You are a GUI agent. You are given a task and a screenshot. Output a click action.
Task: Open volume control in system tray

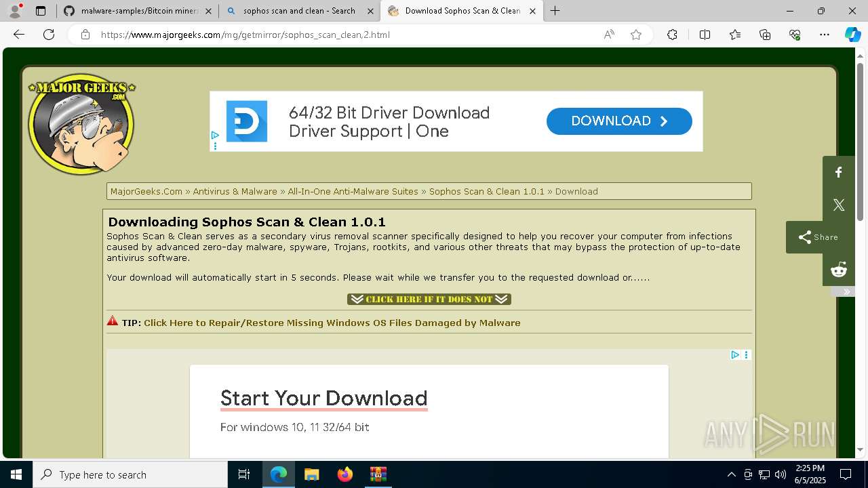click(x=781, y=474)
